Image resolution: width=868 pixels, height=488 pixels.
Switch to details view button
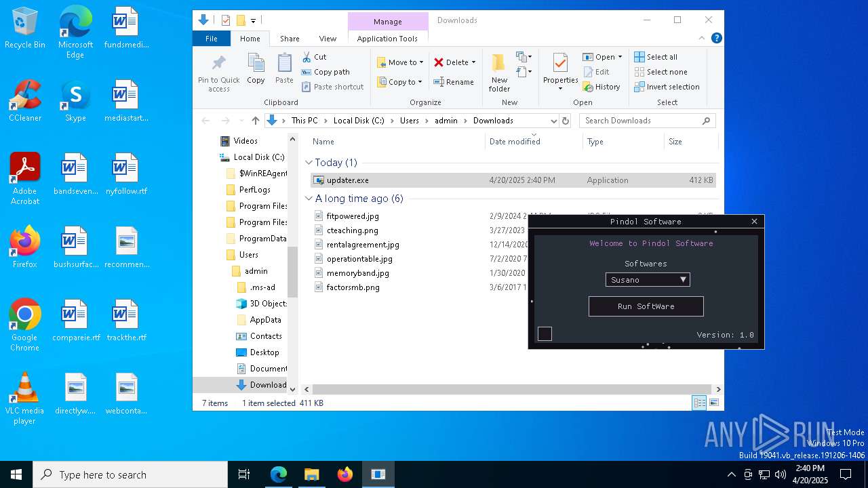[699, 403]
